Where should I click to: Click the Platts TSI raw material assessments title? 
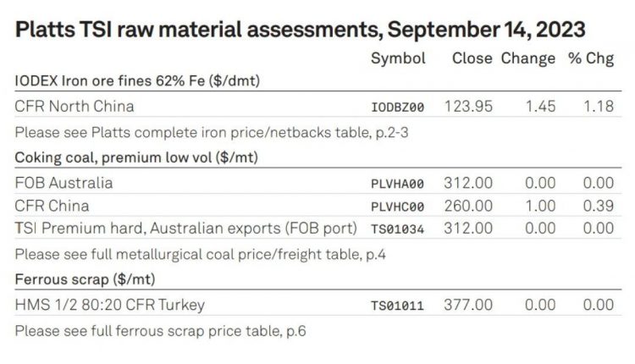click(x=300, y=30)
